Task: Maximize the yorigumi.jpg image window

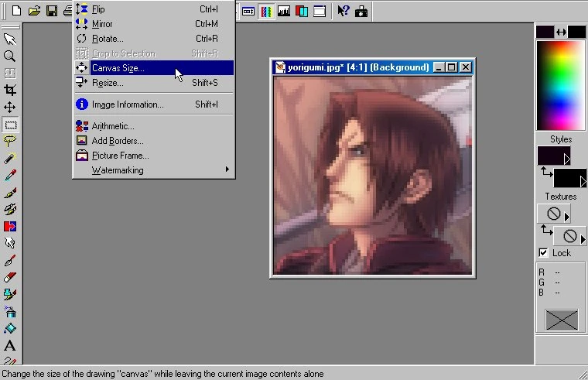Action: tap(452, 67)
